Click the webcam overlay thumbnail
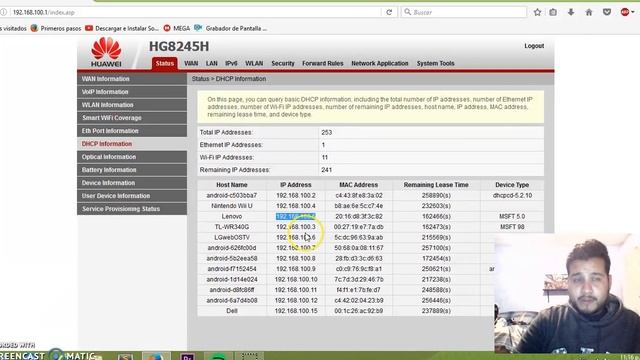 (567, 293)
